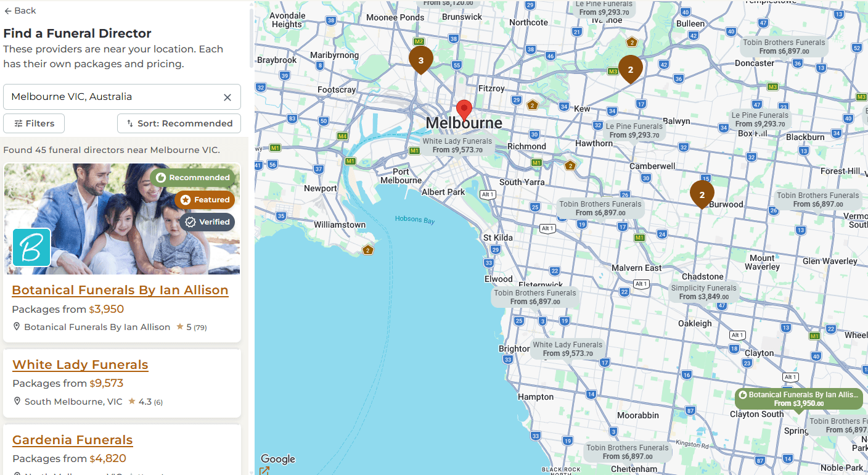This screenshot has height=475, width=868.
Task: Expand the cluster marker 2 at Burwood
Action: pos(702,194)
